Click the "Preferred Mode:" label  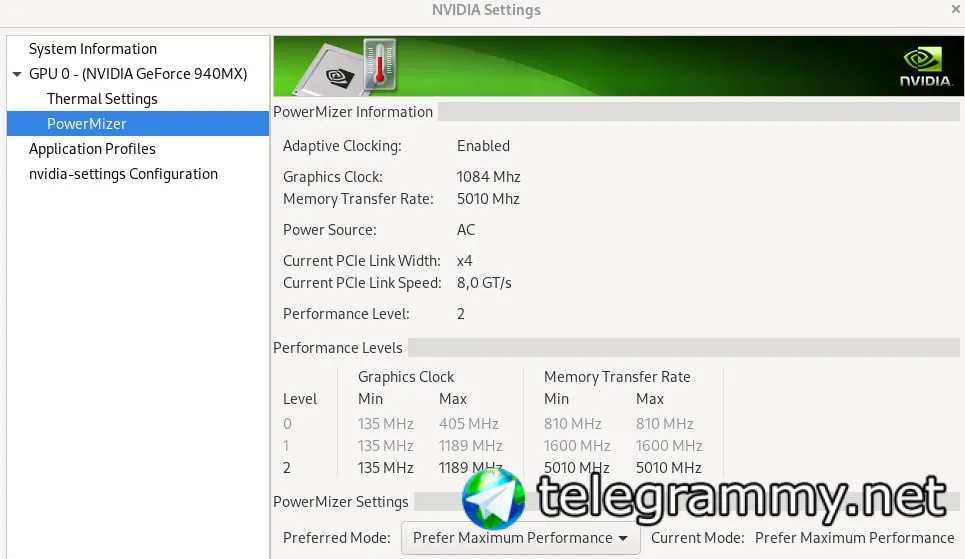[337, 538]
